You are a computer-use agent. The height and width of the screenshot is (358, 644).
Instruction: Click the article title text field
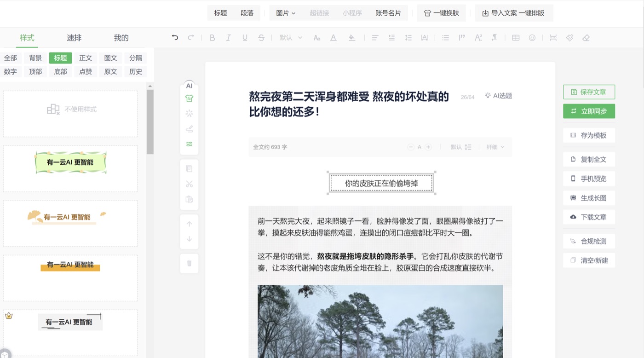click(x=349, y=104)
